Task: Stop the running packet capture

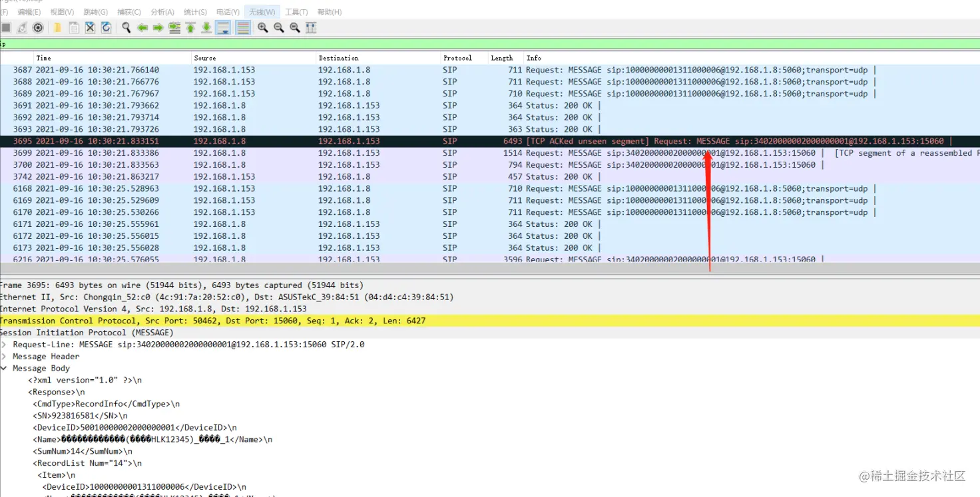Action: coord(6,28)
